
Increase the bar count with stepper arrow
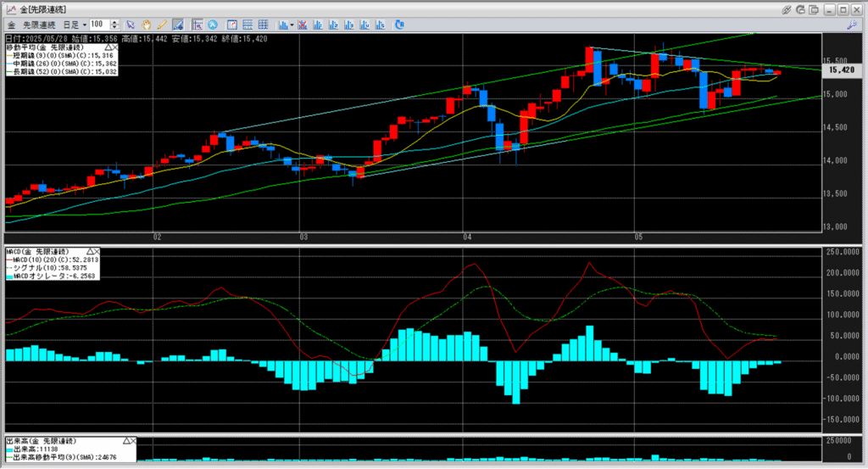pyautogui.click(x=114, y=22)
